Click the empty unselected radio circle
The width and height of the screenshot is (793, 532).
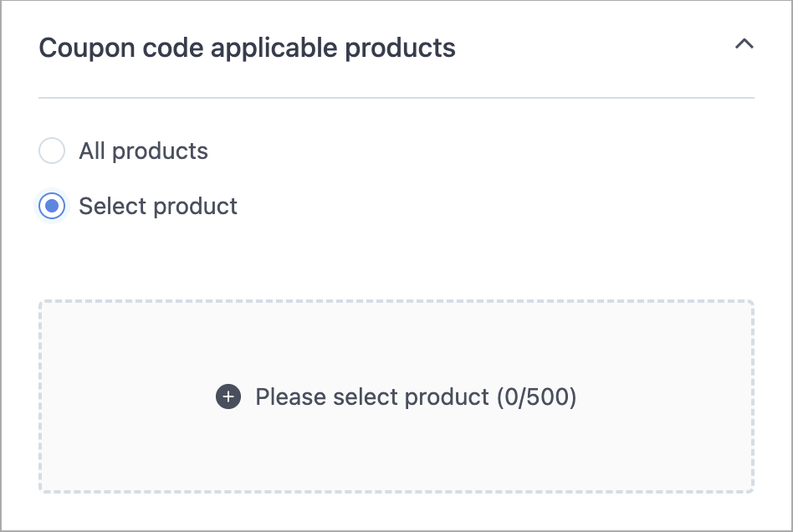coord(52,151)
